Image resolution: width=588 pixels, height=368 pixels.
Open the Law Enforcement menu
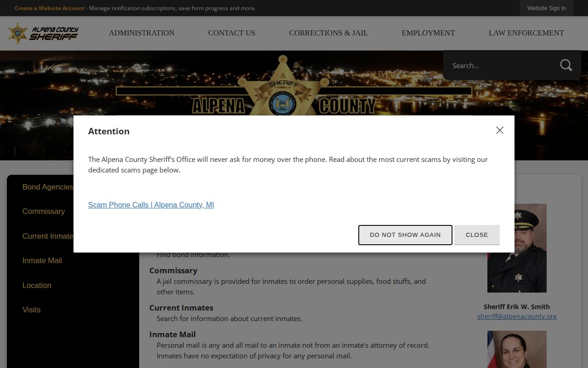526,33
